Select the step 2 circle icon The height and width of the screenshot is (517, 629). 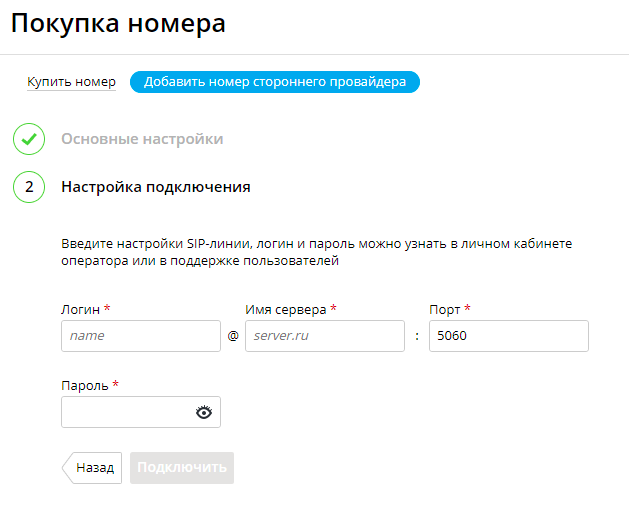(29, 187)
